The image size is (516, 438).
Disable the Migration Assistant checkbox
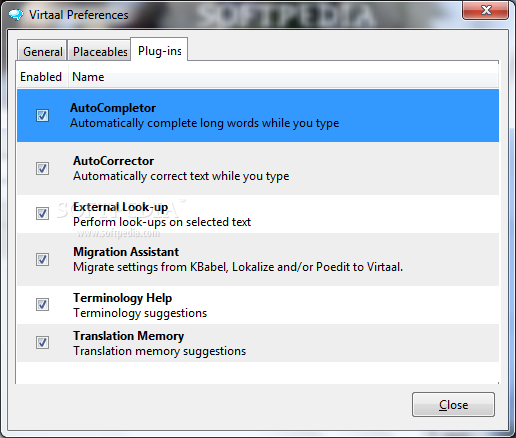tap(42, 259)
